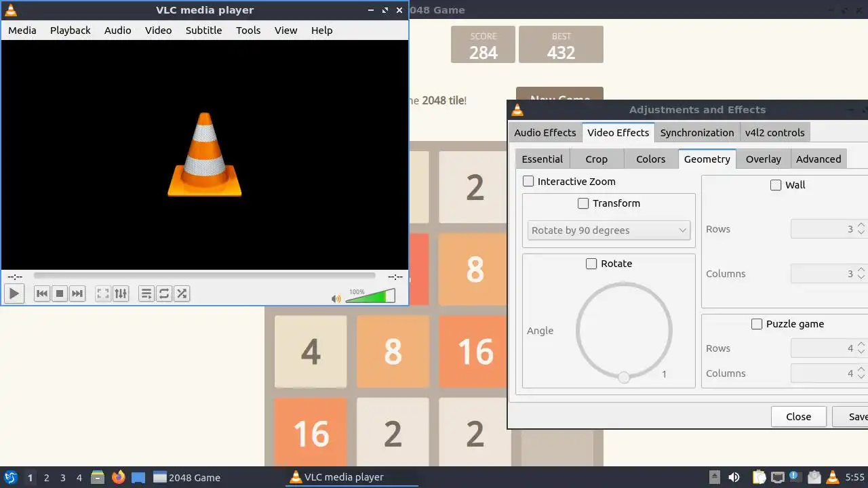Screen dimensions: 868x488
Task: Click the Previous media button in VLC
Action: point(42,293)
